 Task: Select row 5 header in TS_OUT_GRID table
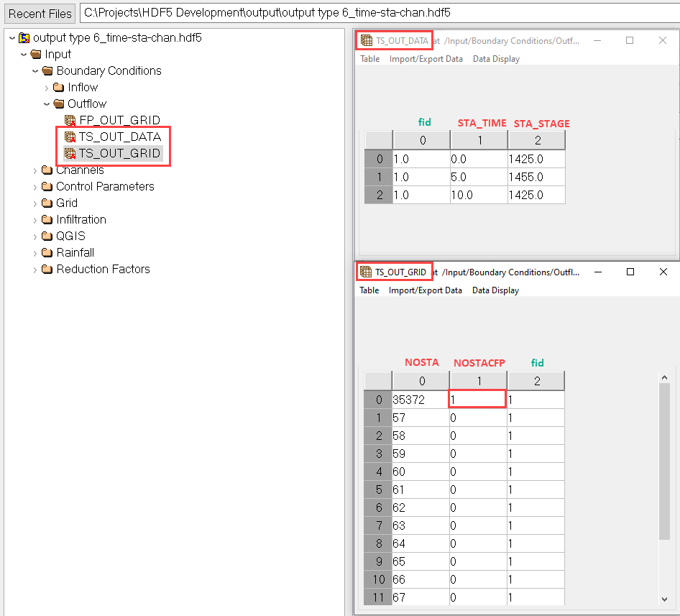pos(378,489)
